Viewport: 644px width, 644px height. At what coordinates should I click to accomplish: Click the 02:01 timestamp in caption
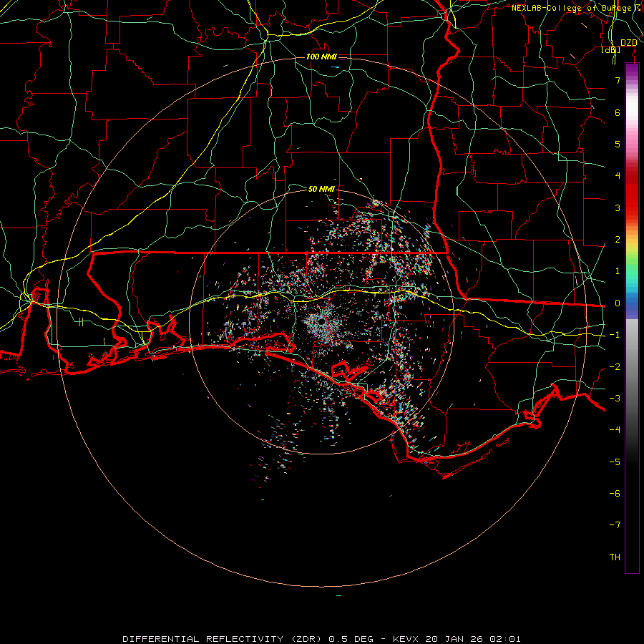[505, 639]
